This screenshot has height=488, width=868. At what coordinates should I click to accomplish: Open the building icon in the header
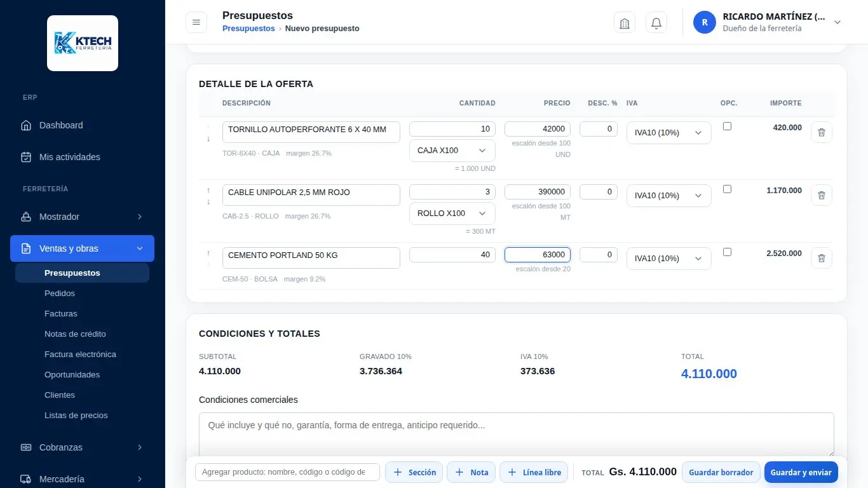[x=625, y=23]
